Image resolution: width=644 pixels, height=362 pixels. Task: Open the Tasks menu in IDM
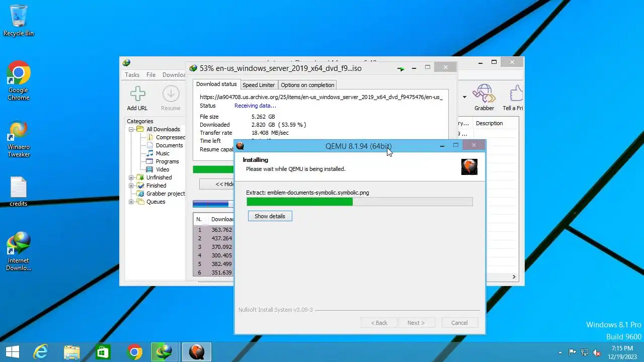point(132,75)
